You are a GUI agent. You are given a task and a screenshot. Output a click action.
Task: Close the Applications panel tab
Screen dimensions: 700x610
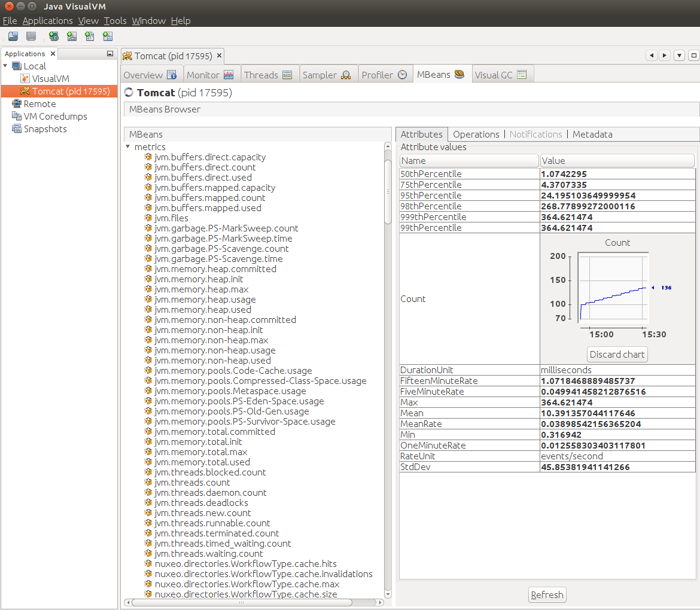coord(53,54)
